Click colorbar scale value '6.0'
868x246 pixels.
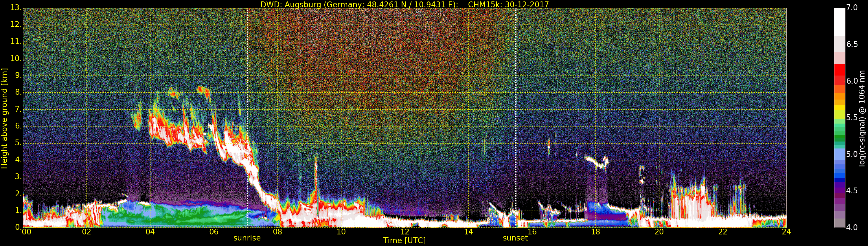[x=852, y=81]
